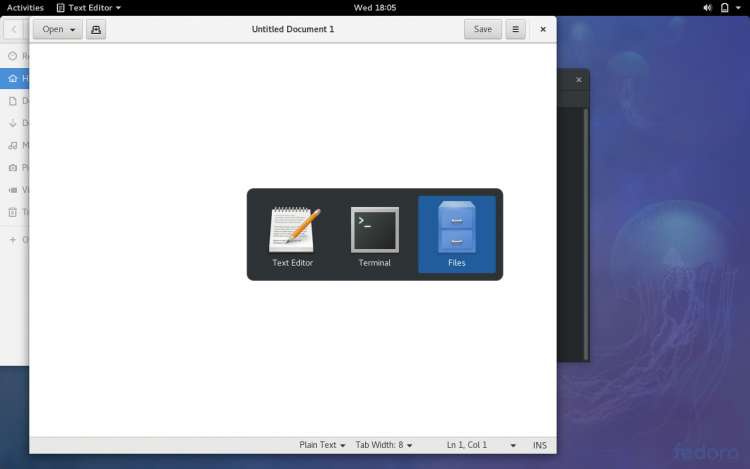The width and height of the screenshot is (750, 469).
Task: Click the Activities button
Action: click(x=25, y=7)
